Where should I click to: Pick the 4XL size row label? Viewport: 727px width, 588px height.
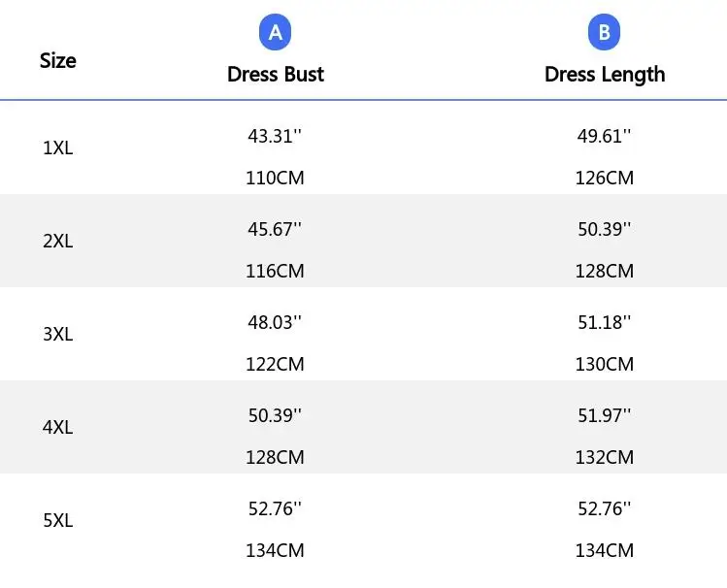coord(58,427)
